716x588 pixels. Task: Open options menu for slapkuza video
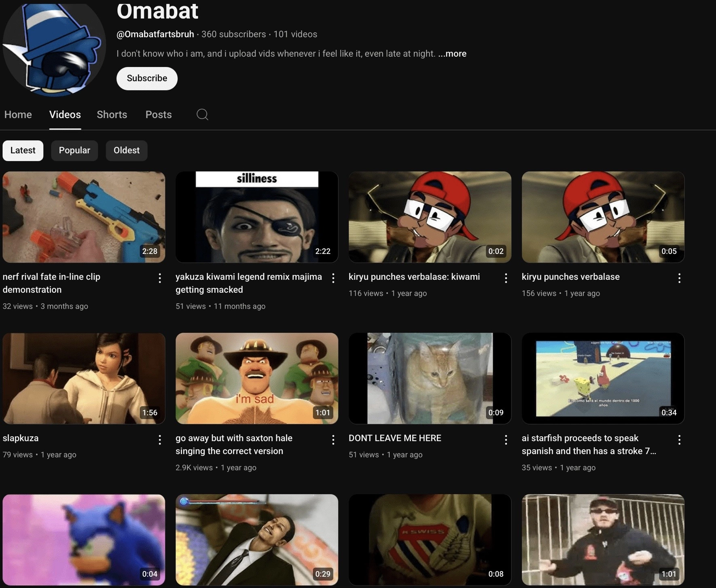coord(160,440)
